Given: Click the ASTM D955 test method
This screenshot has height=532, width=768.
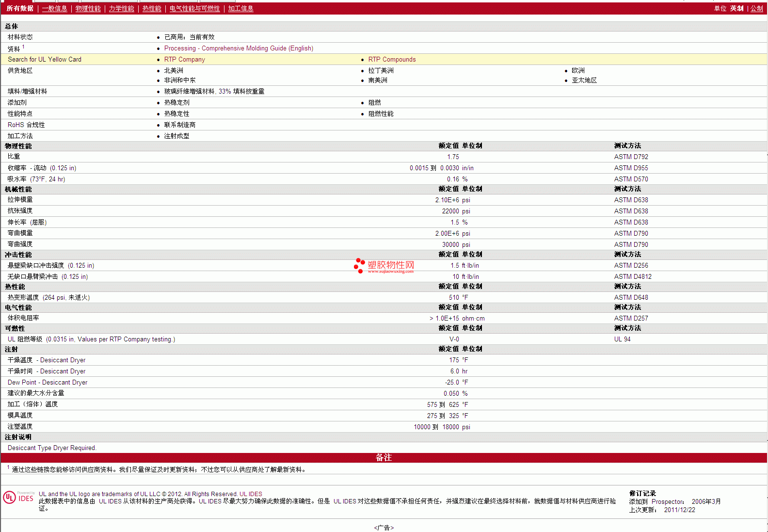Looking at the screenshot, I should tap(631, 168).
